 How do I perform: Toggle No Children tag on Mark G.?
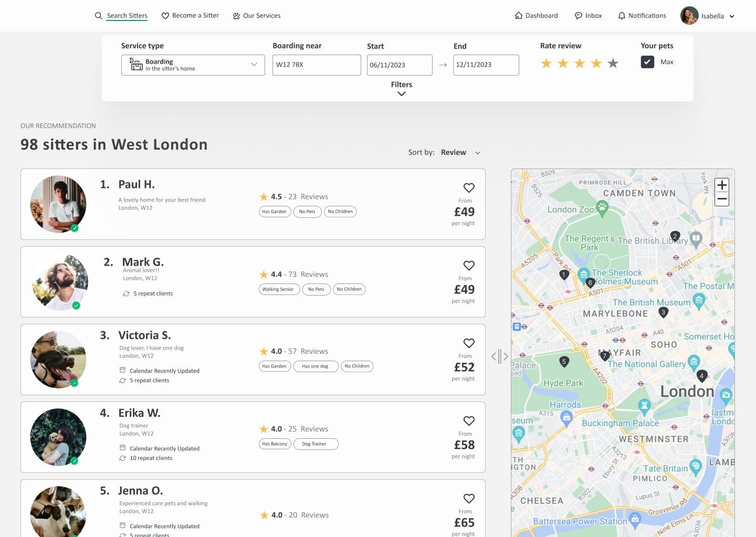click(x=349, y=289)
